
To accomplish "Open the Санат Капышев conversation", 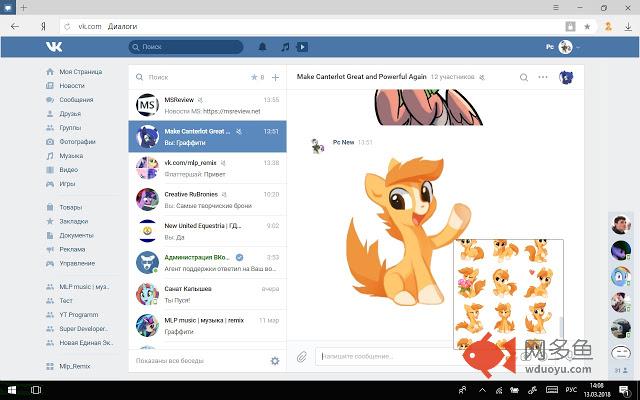I will point(207,294).
